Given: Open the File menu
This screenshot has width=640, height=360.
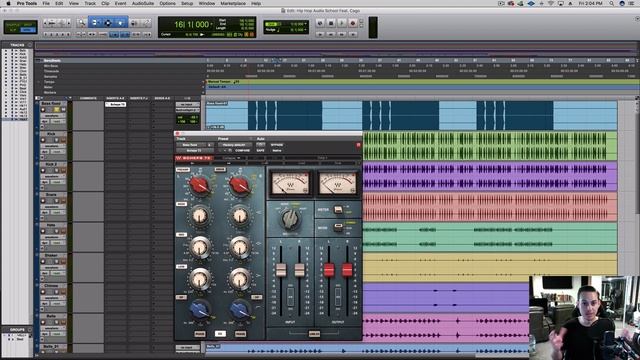Looking at the screenshot, I should pyautogui.click(x=46, y=3).
